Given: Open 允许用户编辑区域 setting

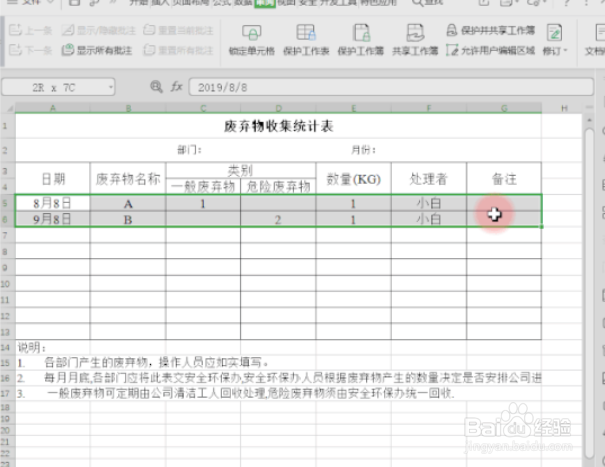Looking at the screenshot, I should click(491, 50).
